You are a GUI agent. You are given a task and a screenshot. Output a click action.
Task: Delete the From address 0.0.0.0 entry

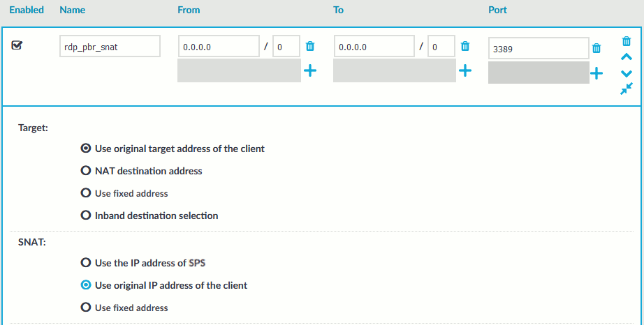[x=310, y=47]
